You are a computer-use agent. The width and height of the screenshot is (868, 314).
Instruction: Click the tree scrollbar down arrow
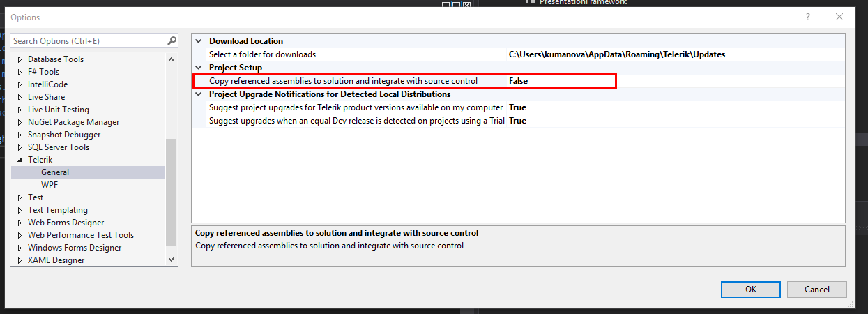(x=172, y=260)
